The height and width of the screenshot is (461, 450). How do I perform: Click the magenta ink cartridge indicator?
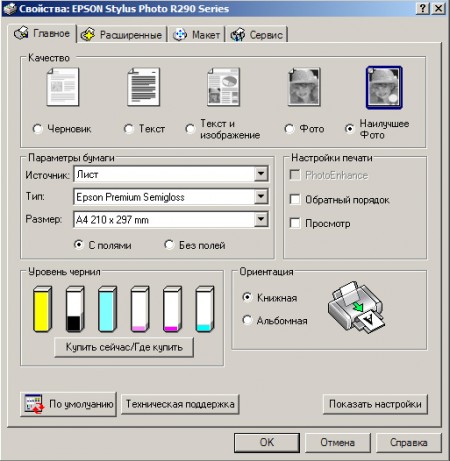pyautogui.click(x=172, y=309)
